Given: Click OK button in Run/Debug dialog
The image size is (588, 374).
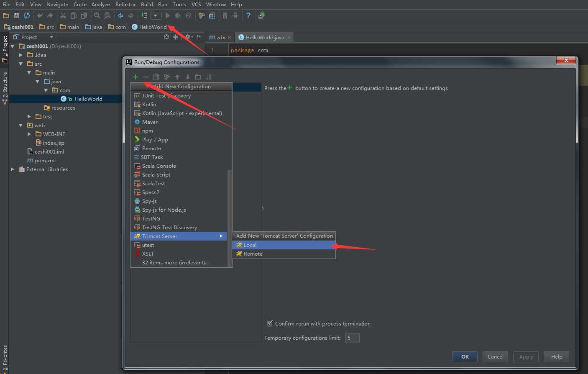Looking at the screenshot, I should [465, 356].
